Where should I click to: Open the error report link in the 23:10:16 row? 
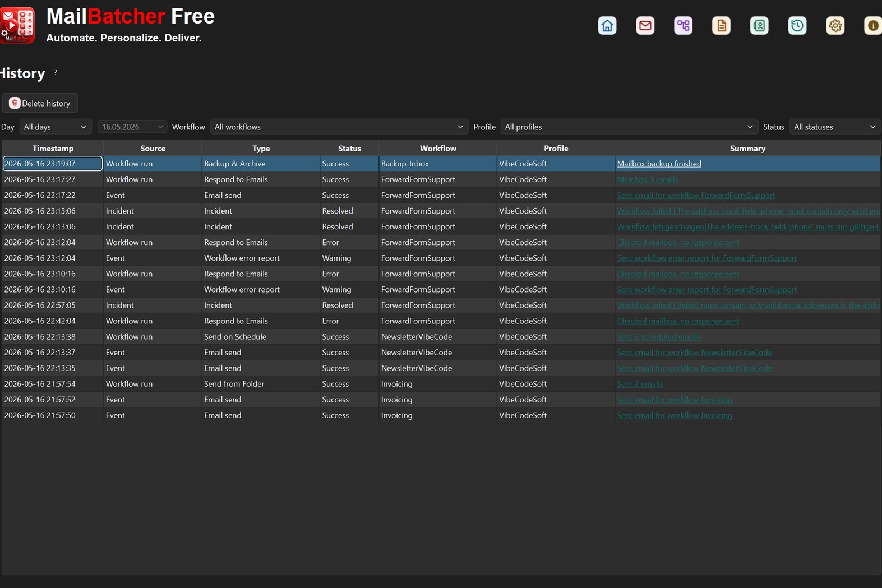tap(706, 290)
